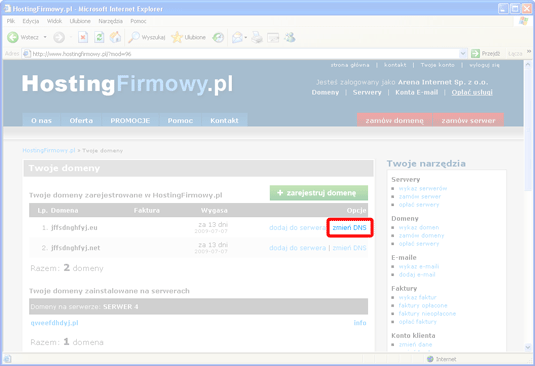Click zmień DNS for jffsdnghfyj.eu
Screen dimensions: 535x366
tap(349, 228)
